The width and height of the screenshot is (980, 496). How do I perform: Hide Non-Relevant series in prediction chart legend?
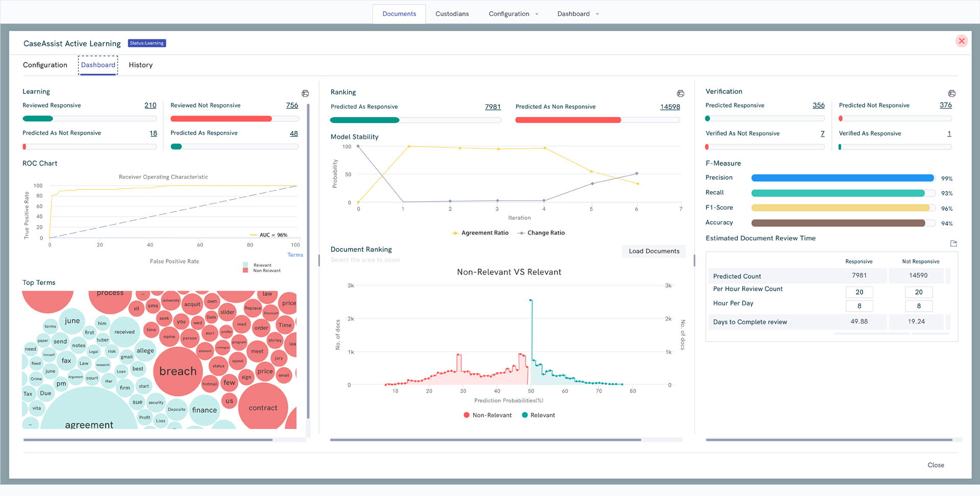pos(487,415)
